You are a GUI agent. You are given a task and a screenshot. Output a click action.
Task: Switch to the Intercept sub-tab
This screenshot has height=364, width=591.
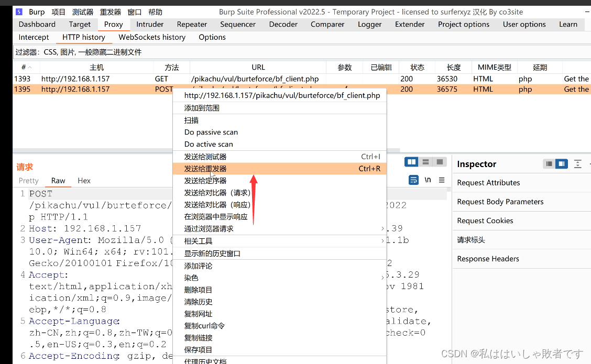coord(34,37)
